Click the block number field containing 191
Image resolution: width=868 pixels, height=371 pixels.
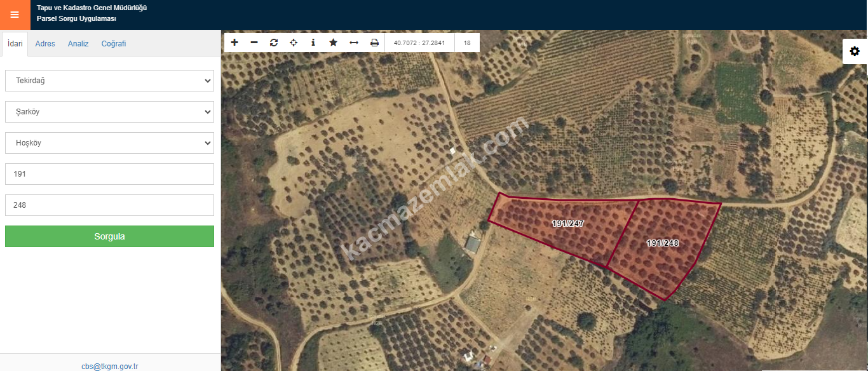(x=109, y=174)
